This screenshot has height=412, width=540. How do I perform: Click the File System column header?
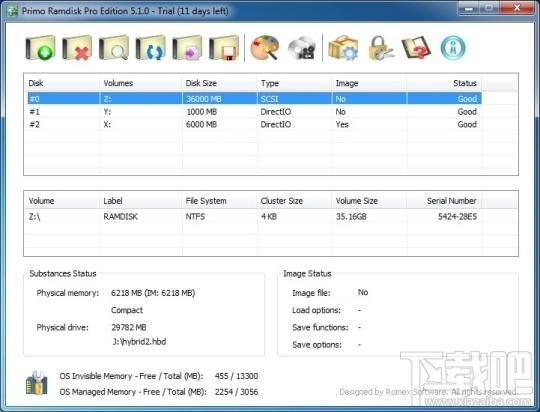[x=219, y=201]
